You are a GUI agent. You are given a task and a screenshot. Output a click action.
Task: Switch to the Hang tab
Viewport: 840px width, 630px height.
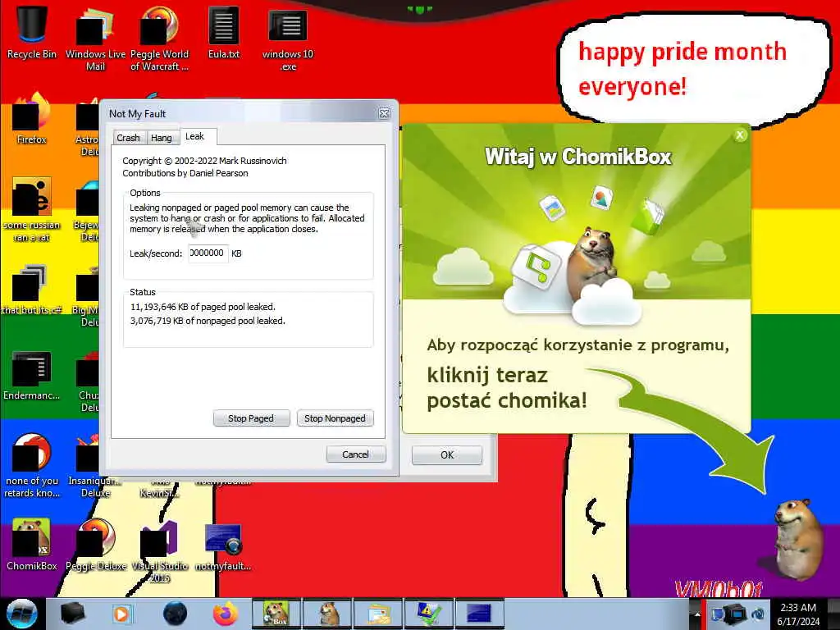coord(162,138)
